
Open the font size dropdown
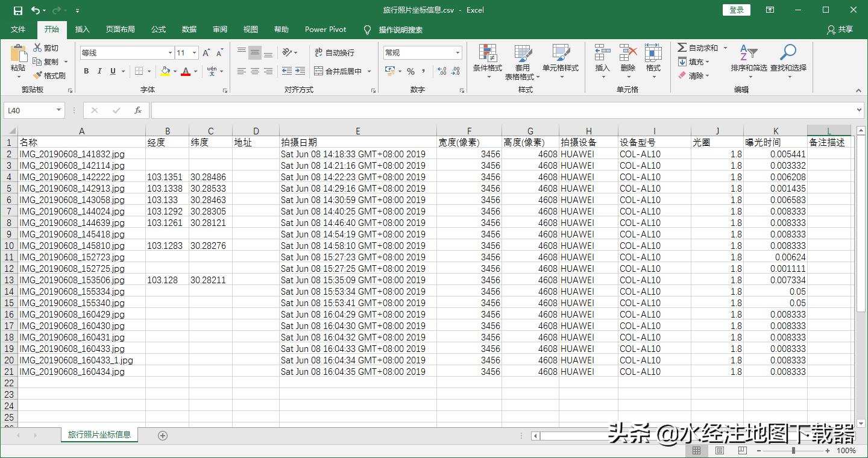coord(196,52)
